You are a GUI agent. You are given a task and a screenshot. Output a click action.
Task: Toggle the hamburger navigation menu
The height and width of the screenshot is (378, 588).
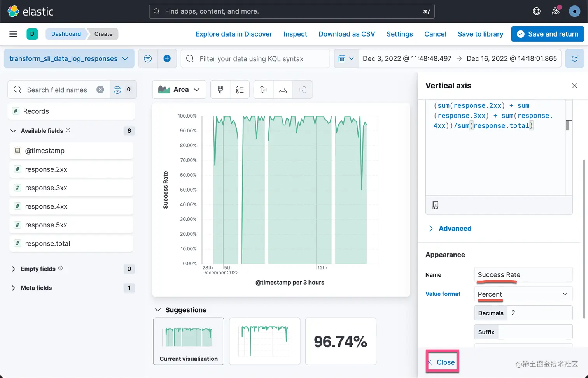(13, 34)
